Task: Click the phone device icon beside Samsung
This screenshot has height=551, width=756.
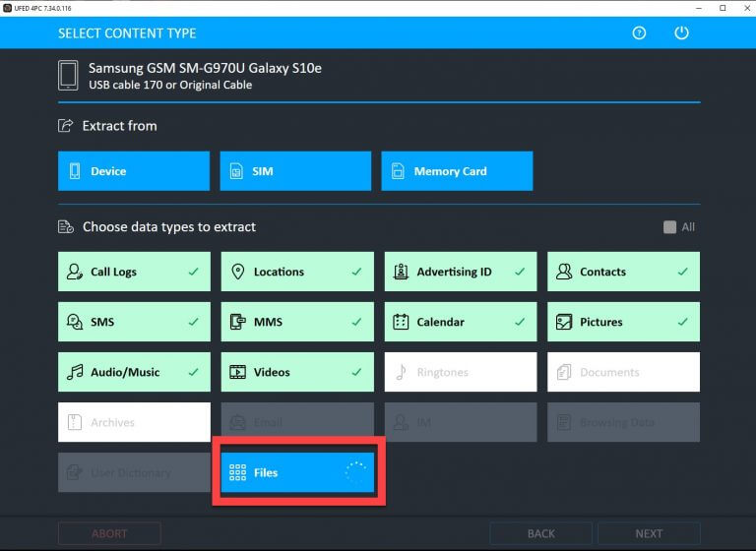Action: tap(68, 75)
